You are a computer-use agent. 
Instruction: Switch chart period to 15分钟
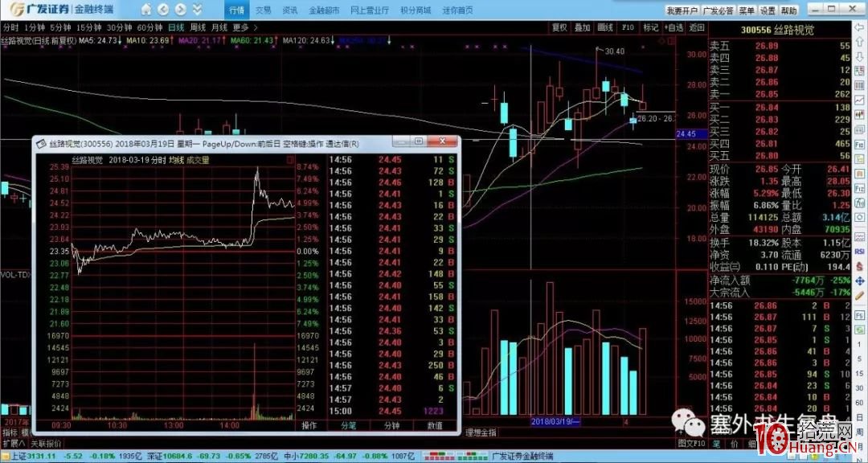pyautogui.click(x=88, y=27)
